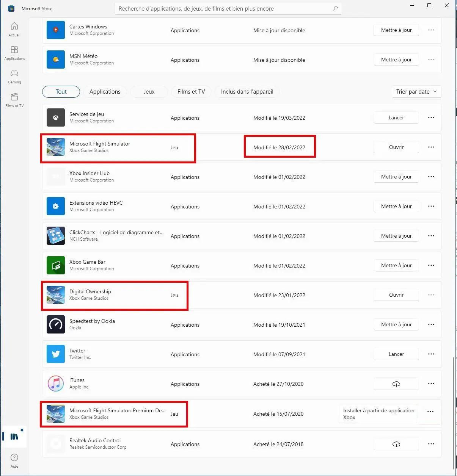Screen dimensions: 457x476
Task: Open more options for Xbox Insider Hub
Action: 431,177
